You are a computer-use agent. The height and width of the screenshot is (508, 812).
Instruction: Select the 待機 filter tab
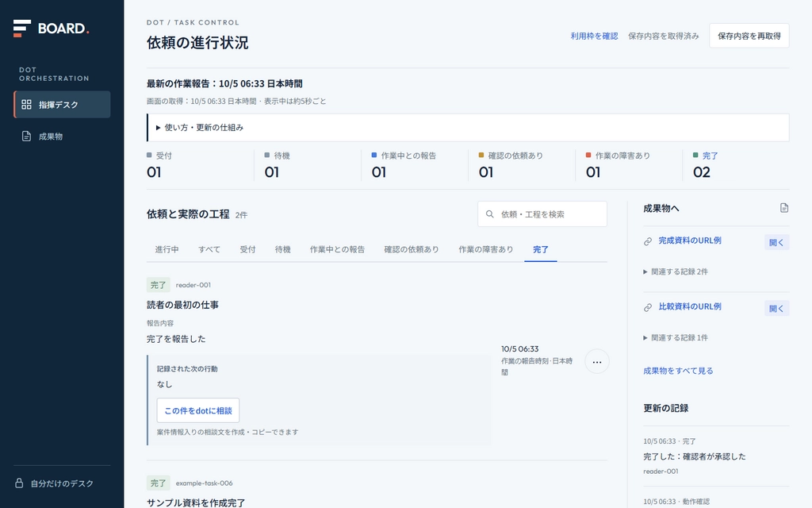283,249
